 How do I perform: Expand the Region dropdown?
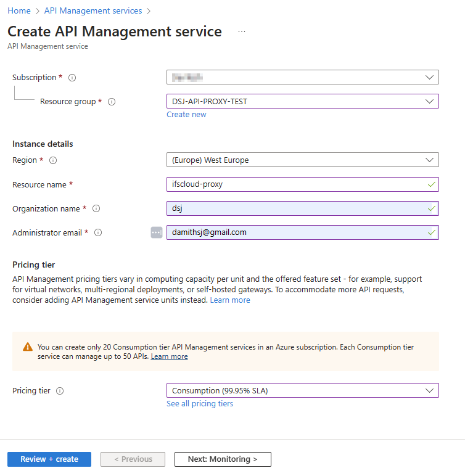pyautogui.click(x=302, y=160)
